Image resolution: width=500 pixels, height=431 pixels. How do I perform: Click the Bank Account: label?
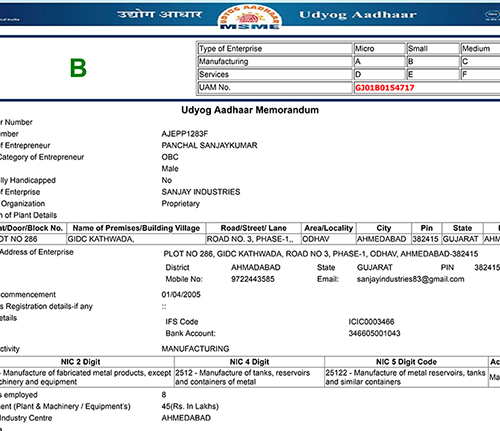[190, 333]
